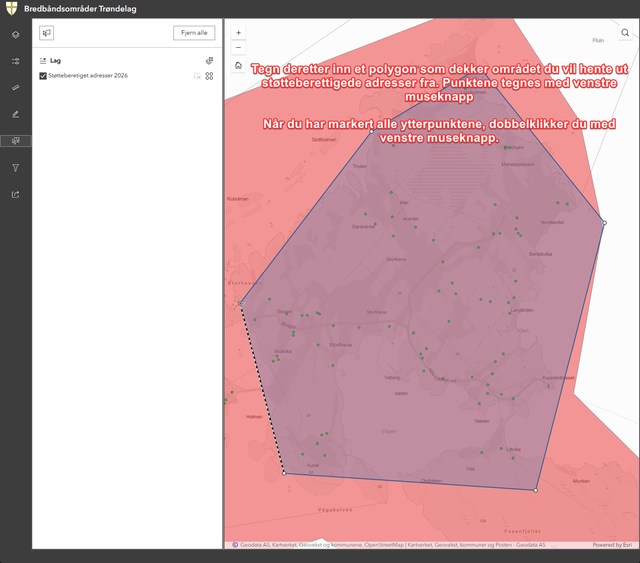Click polygon start vertex near Storhaugen
This screenshot has height=563, width=640.
tap(241, 303)
